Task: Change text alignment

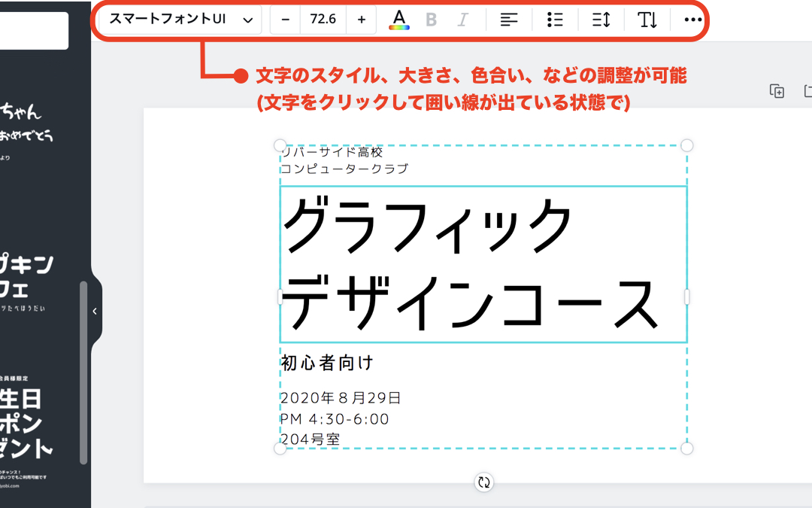Action: 509,20
